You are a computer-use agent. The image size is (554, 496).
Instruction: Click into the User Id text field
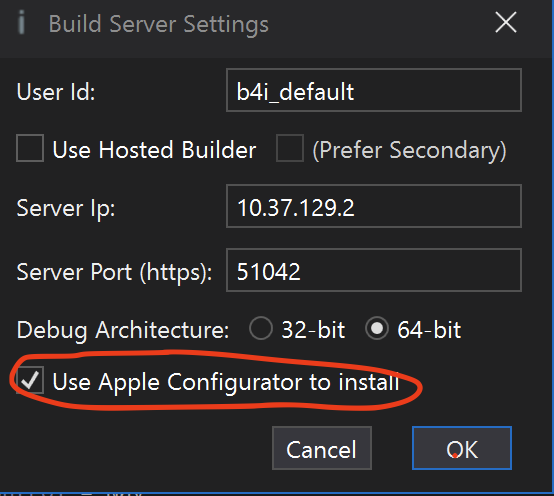point(374,90)
